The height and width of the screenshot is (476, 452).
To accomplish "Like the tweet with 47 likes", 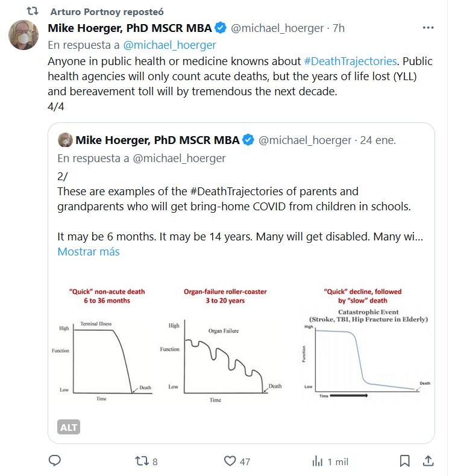I will 230,461.
